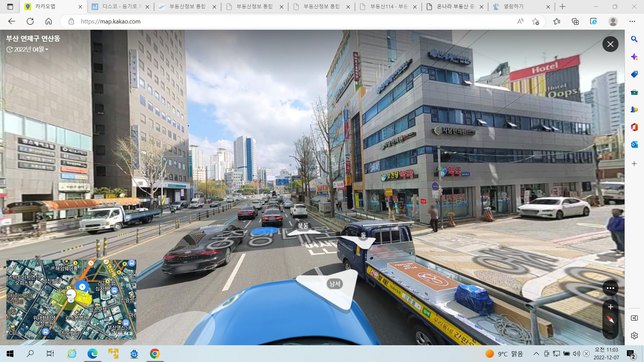
Task: Open the Edge sidebar search
Action: [634, 39]
